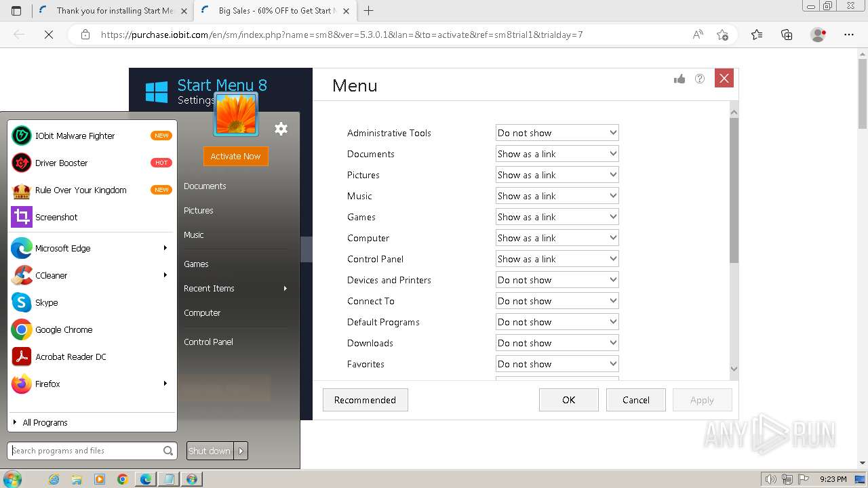Open a new browser tab
This screenshot has width=868, height=488.
click(369, 10)
